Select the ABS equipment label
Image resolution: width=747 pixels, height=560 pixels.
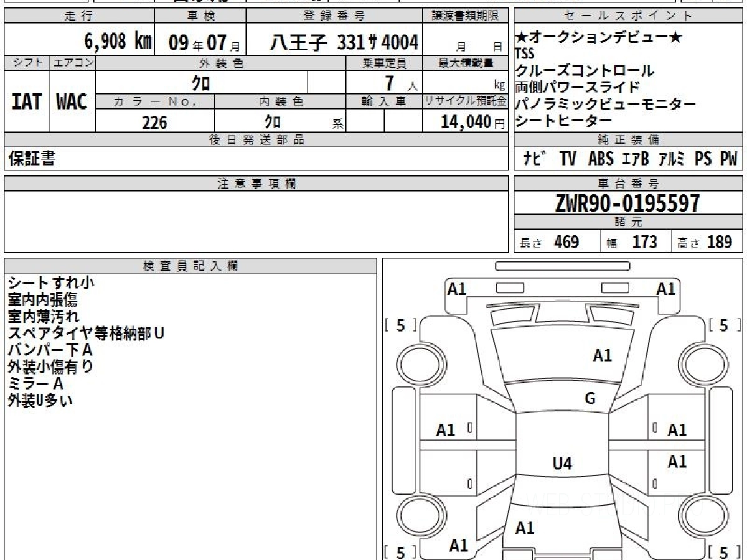pos(601,159)
